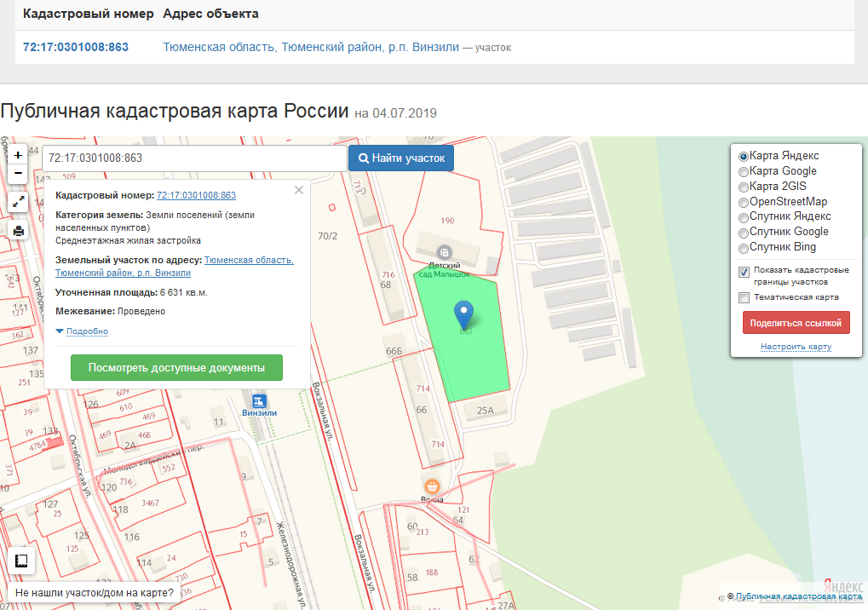
Task: Click the Кадастровый номер column header
Action: click(x=88, y=14)
